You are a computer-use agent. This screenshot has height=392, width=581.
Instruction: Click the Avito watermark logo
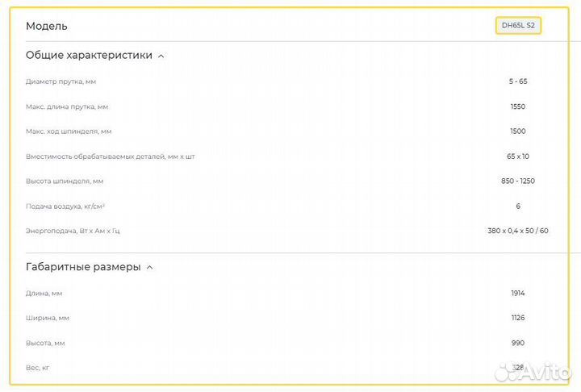[533, 371]
